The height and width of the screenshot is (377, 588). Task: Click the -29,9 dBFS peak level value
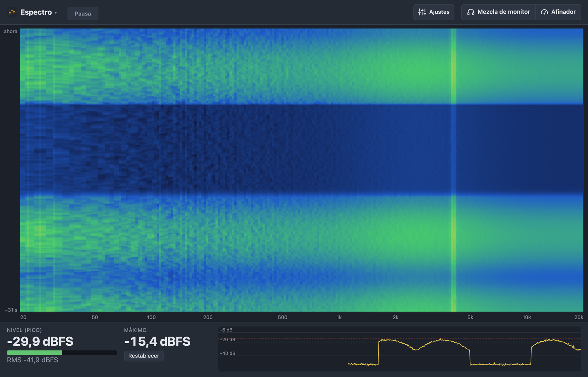pyautogui.click(x=40, y=342)
